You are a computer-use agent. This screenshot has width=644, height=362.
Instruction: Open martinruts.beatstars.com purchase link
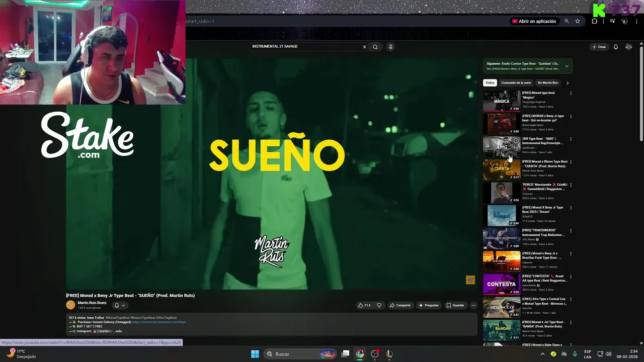(x=159, y=322)
